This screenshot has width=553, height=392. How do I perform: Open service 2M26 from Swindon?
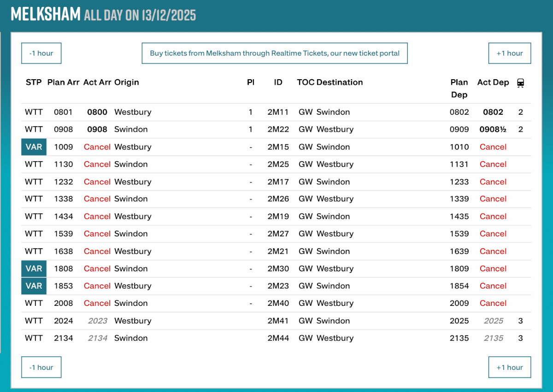point(278,199)
